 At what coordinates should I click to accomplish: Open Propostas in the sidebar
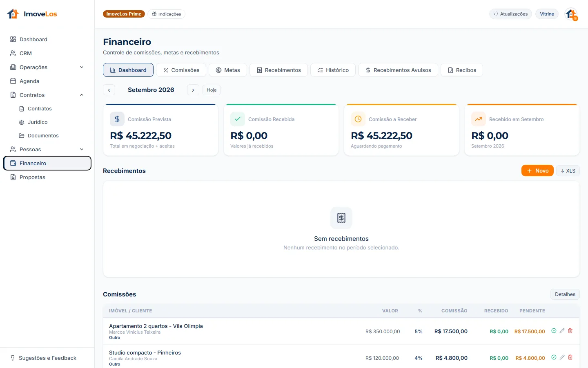[47, 177]
